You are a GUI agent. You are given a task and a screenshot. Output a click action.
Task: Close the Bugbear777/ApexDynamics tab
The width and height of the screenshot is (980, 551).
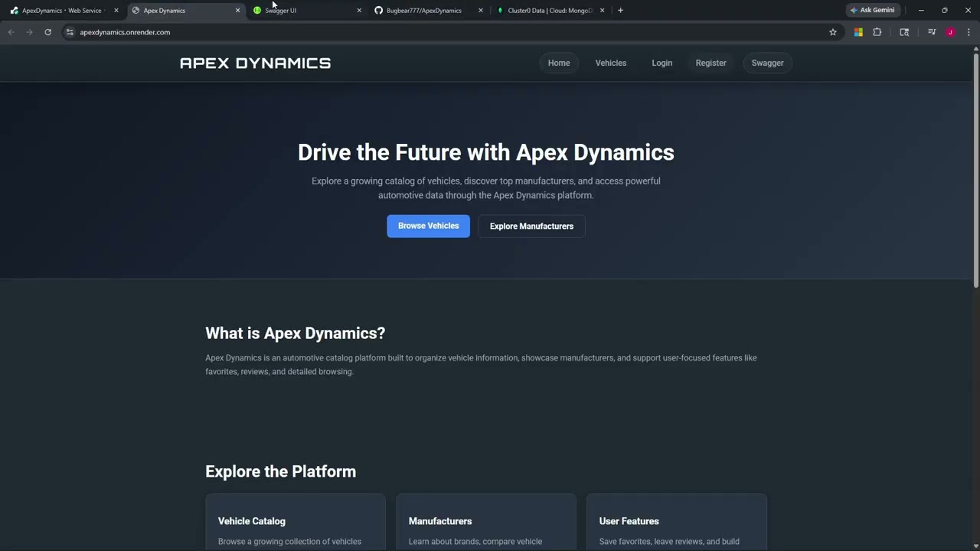(481, 11)
